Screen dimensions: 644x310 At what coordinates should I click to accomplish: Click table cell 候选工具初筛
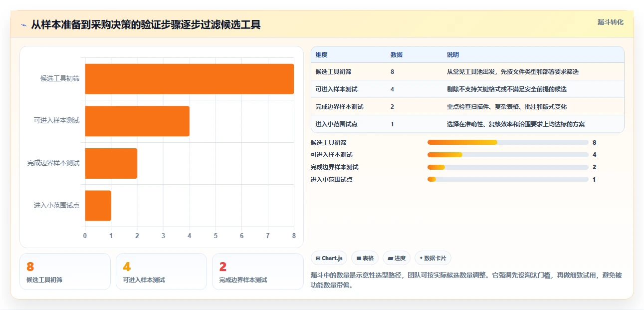pos(334,72)
